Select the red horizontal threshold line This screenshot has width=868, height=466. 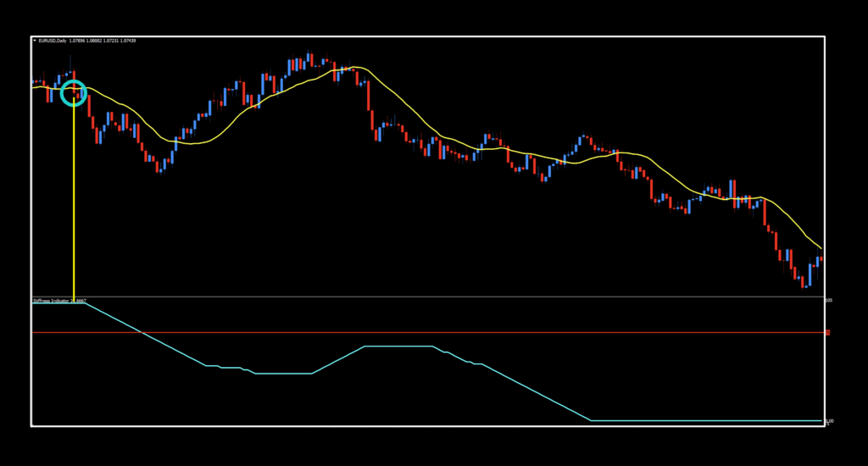[424, 332]
